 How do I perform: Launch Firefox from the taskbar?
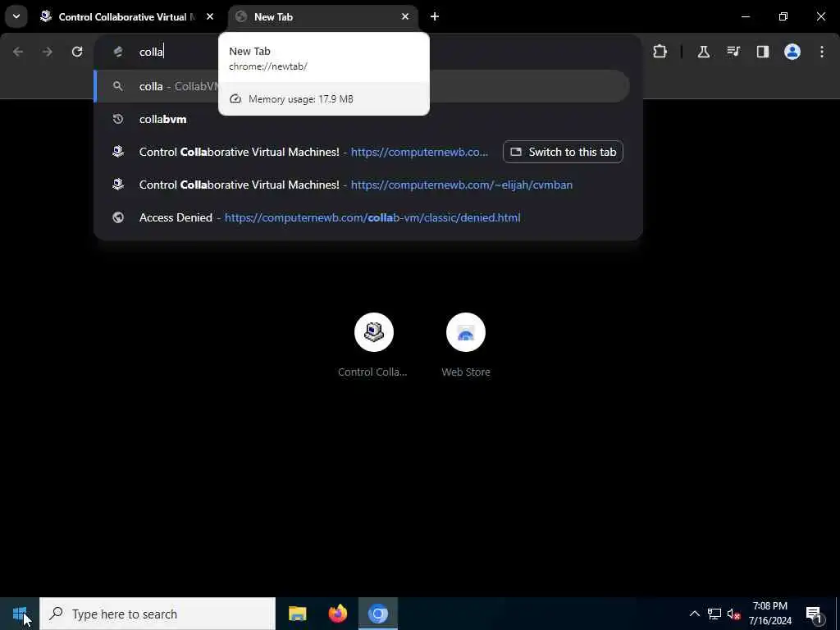[x=337, y=614]
